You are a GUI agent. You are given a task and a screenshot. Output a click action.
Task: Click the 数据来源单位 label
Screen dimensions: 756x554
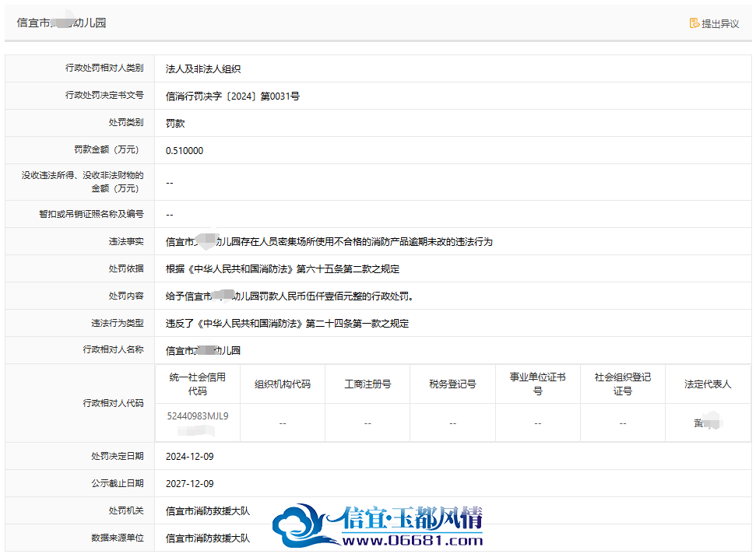tap(117, 538)
